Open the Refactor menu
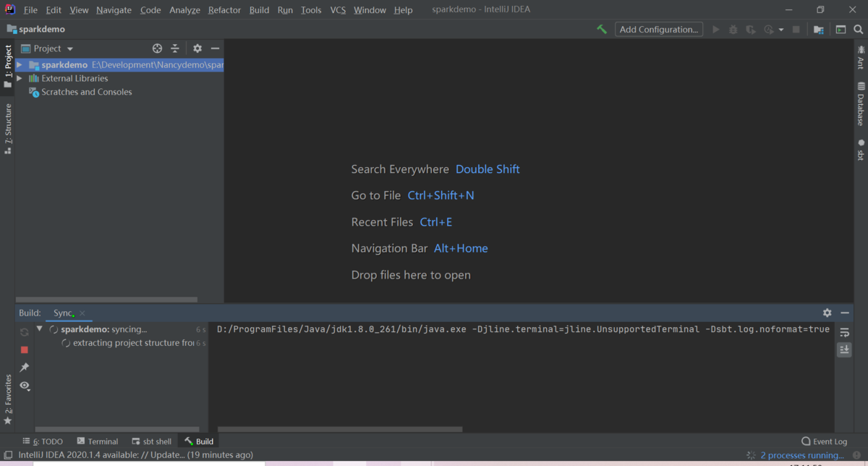The image size is (868, 466). [224, 10]
